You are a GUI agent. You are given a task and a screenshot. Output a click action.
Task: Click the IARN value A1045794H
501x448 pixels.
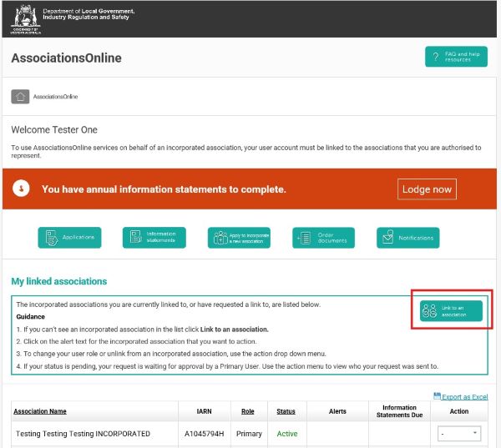coord(205,434)
